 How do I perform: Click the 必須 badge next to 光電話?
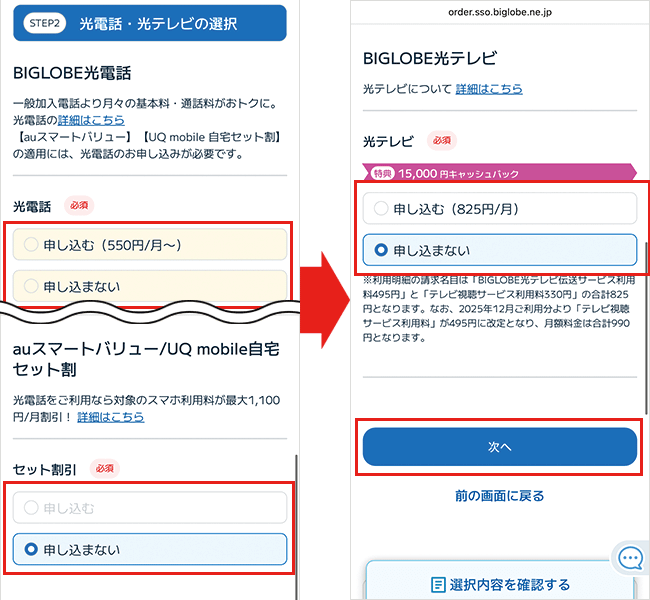[x=78, y=205]
